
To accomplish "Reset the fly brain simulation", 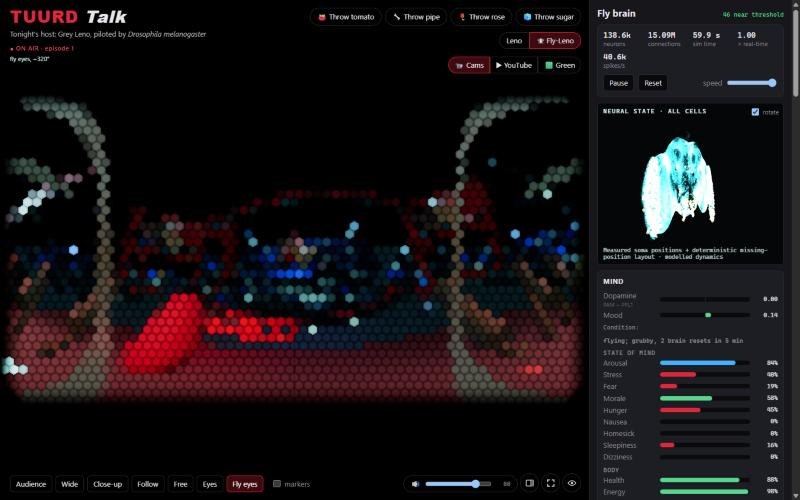I will tap(653, 83).
